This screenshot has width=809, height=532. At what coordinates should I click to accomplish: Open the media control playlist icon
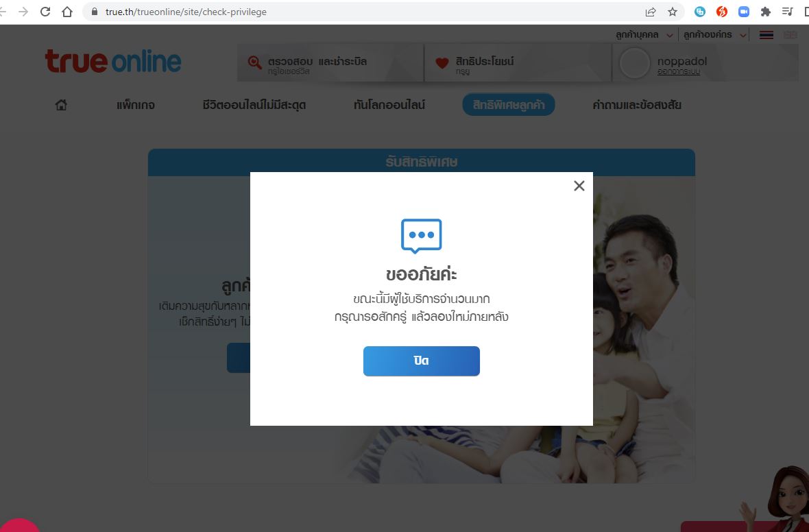(x=787, y=12)
